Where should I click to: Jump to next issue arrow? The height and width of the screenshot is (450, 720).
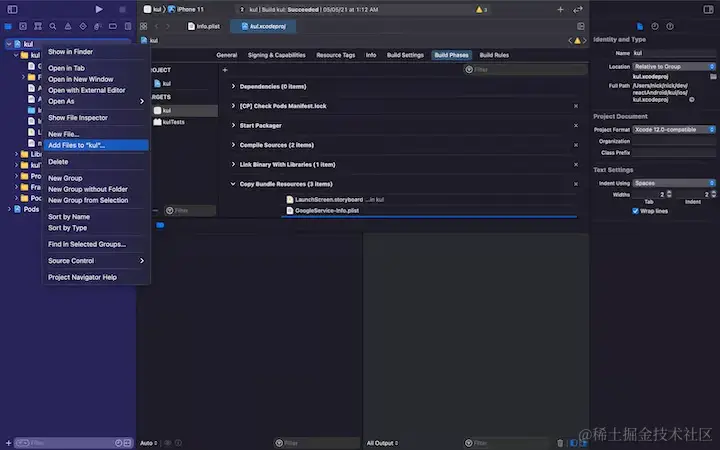point(585,40)
